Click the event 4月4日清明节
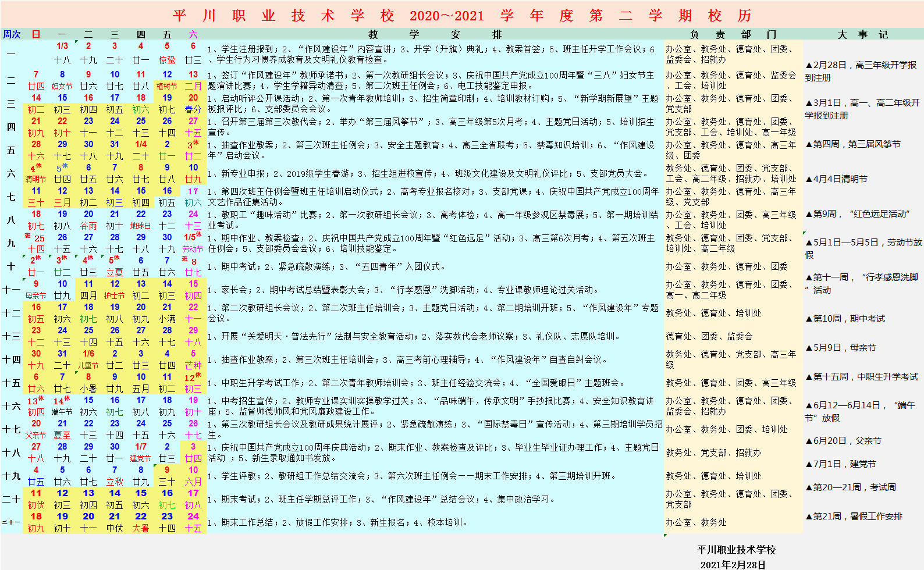The image size is (924, 570). pyautogui.click(x=836, y=179)
